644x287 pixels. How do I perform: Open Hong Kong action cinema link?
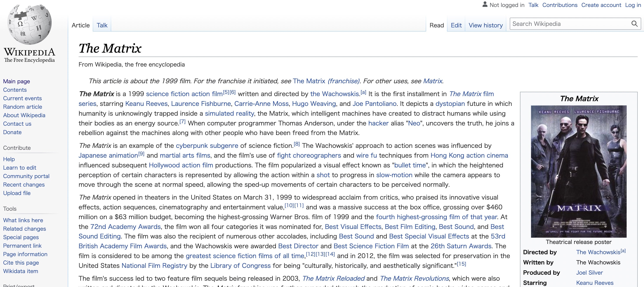pos(469,155)
